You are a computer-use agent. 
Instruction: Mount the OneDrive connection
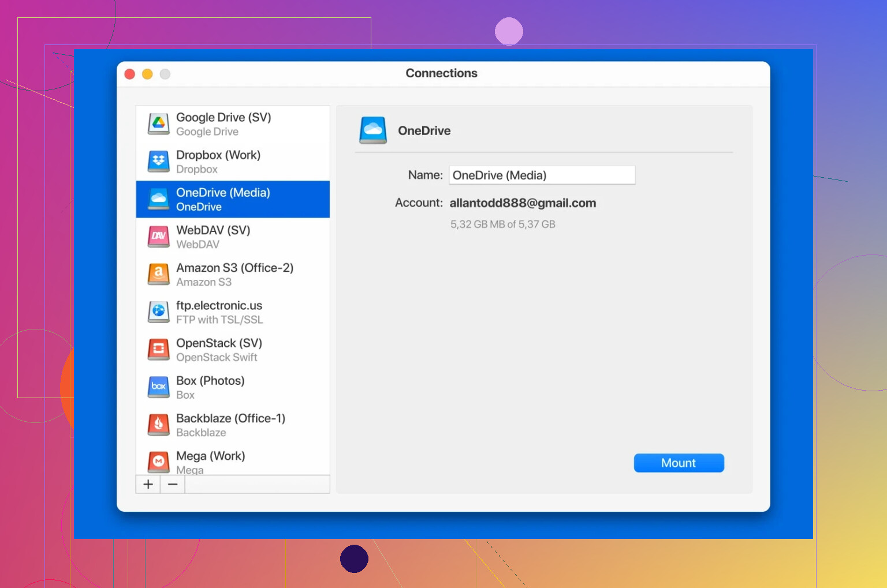[679, 463]
